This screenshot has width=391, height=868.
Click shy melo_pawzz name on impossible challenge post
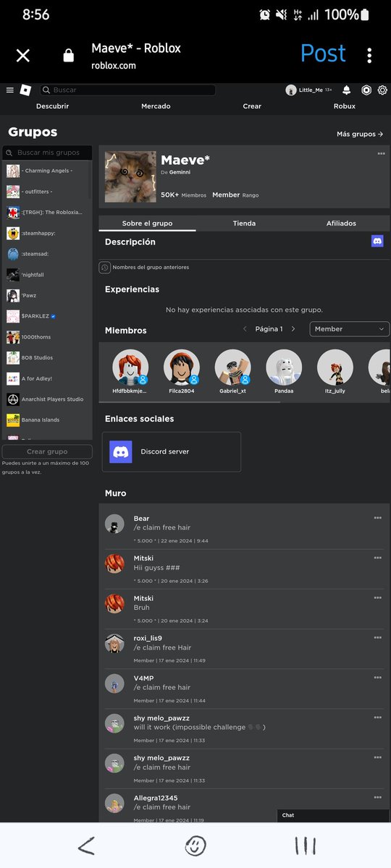161,718
